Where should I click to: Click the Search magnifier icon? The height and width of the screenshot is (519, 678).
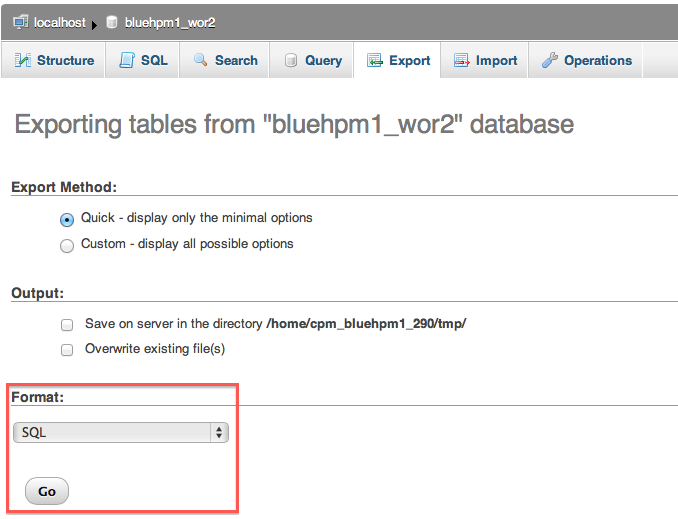201,61
